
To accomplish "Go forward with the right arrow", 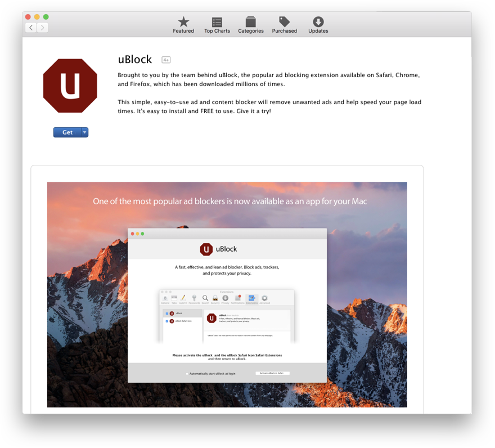I will (x=43, y=28).
